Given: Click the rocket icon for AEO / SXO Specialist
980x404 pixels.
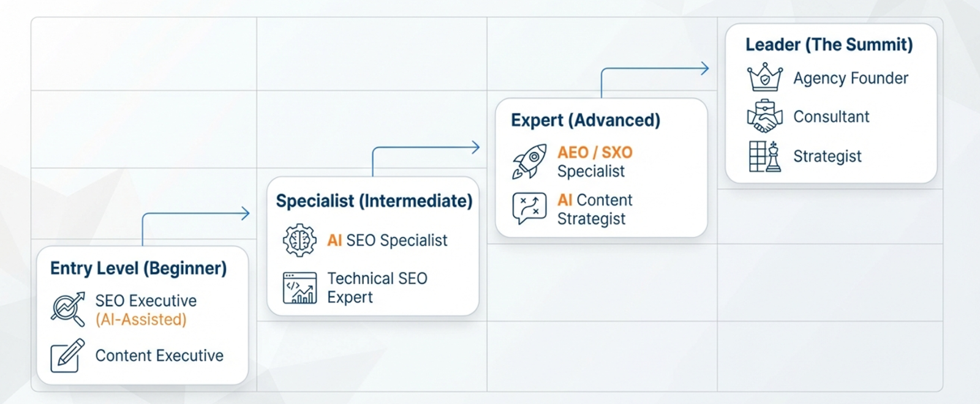Looking at the screenshot, I should tap(529, 162).
